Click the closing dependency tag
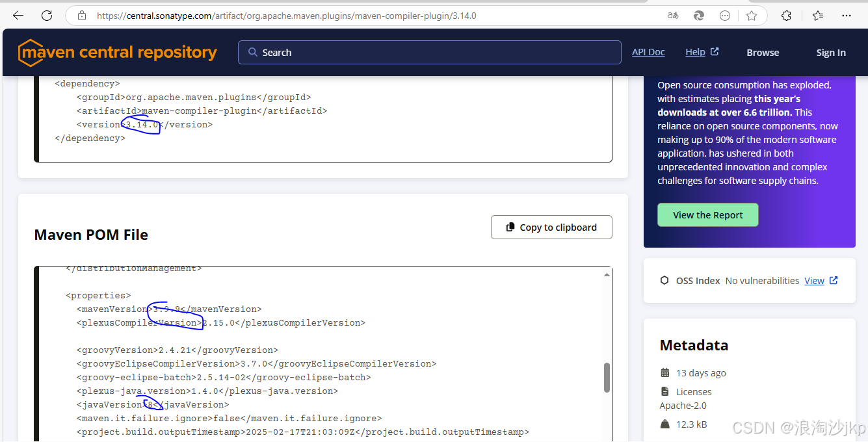The height and width of the screenshot is (442, 868). [90, 138]
